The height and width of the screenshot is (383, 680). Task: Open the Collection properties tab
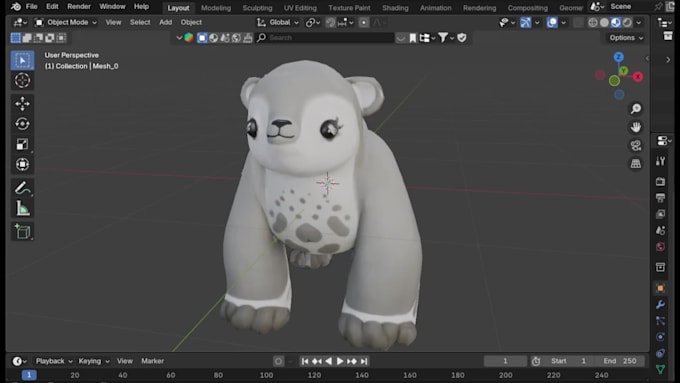(660, 267)
